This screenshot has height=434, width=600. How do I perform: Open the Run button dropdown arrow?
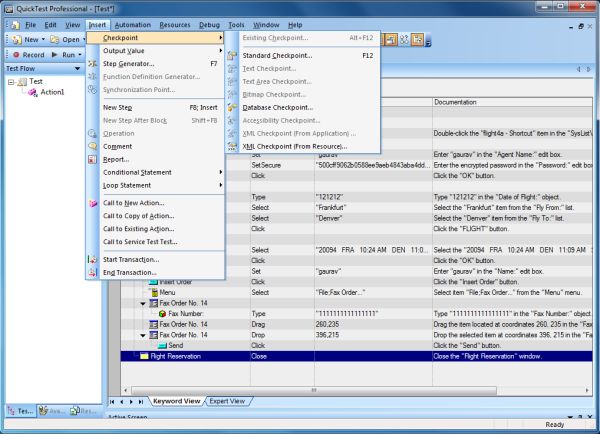click(80, 55)
